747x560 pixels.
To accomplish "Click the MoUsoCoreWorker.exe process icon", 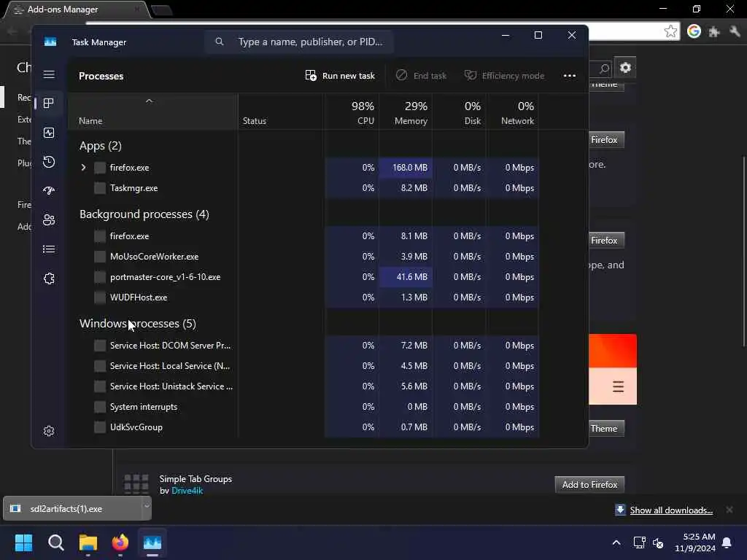I will coord(100,257).
